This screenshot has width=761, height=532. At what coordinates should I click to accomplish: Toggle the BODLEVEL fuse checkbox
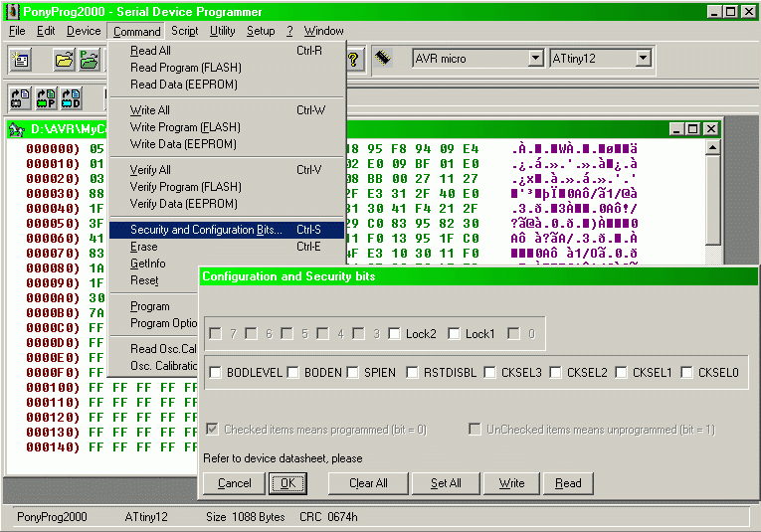tap(215, 373)
